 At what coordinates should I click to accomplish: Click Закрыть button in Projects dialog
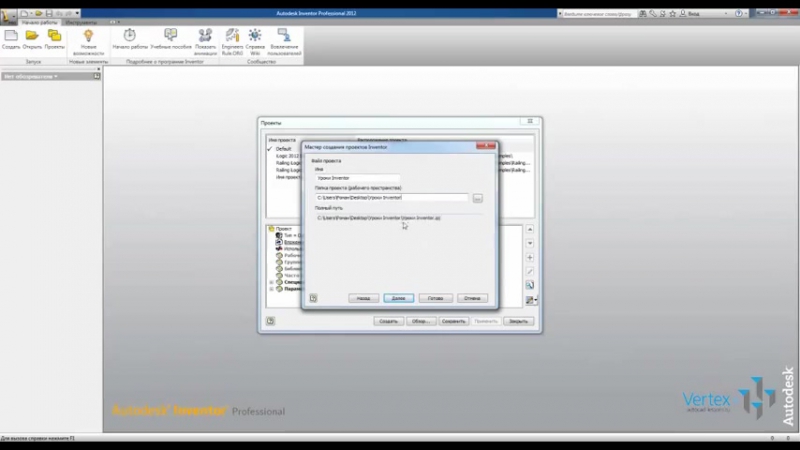click(518, 321)
